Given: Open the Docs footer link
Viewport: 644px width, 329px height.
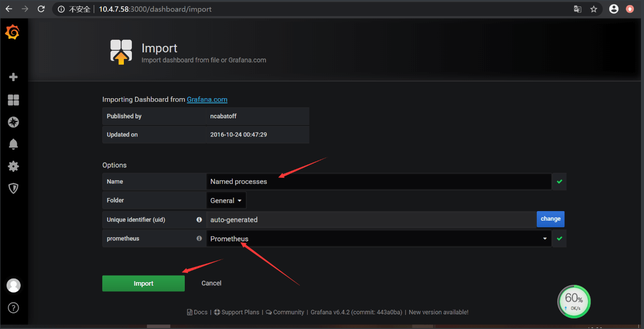Looking at the screenshot, I should (x=197, y=312).
